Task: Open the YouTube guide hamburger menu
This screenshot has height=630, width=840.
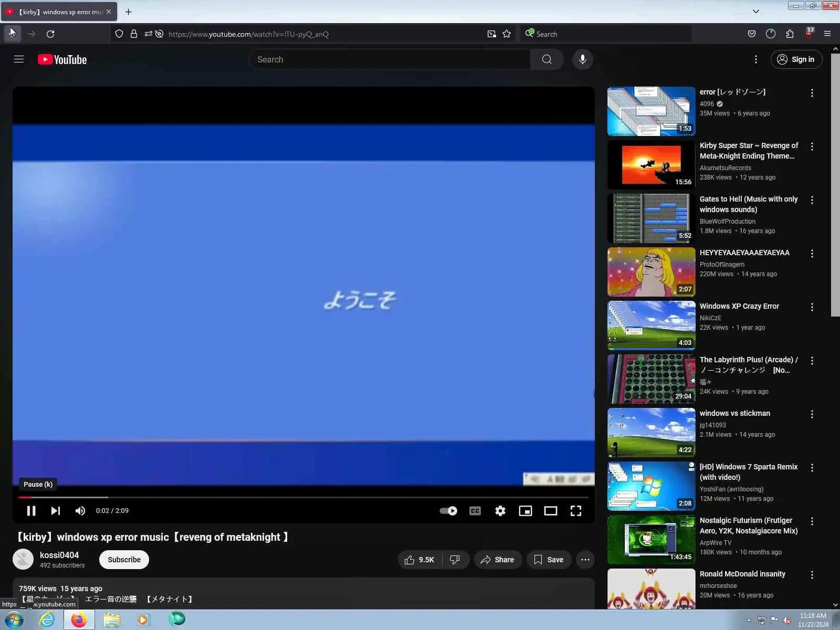Action: (19, 59)
